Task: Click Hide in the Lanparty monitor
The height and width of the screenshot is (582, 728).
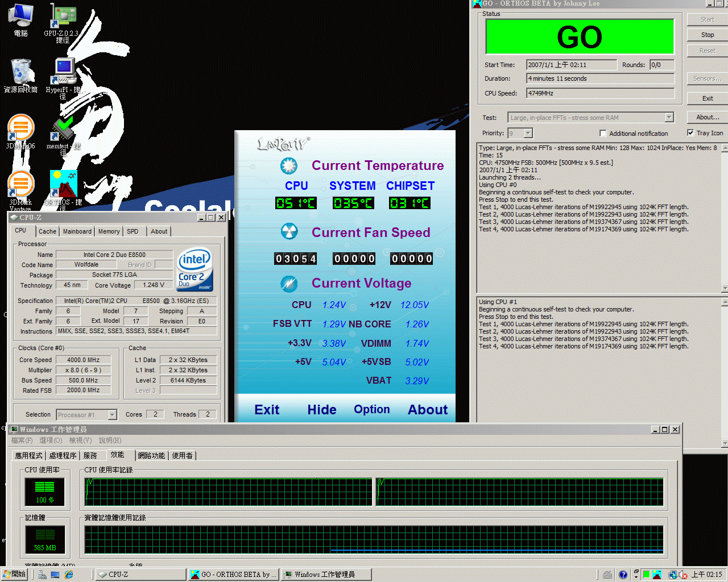Action: (x=322, y=410)
